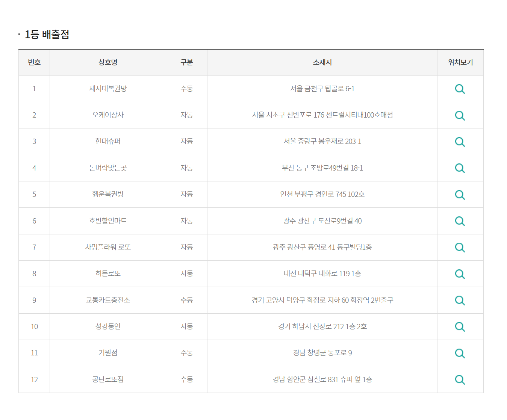Open location view for 돈벼락맞는곳
The height and width of the screenshot is (420, 507).
(460, 168)
